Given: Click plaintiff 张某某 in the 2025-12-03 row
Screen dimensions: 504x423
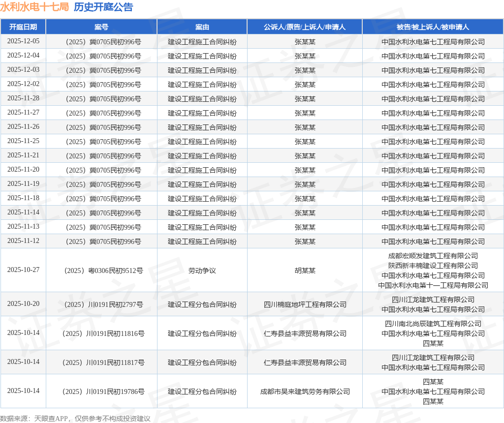Looking at the screenshot, I should [305, 70].
